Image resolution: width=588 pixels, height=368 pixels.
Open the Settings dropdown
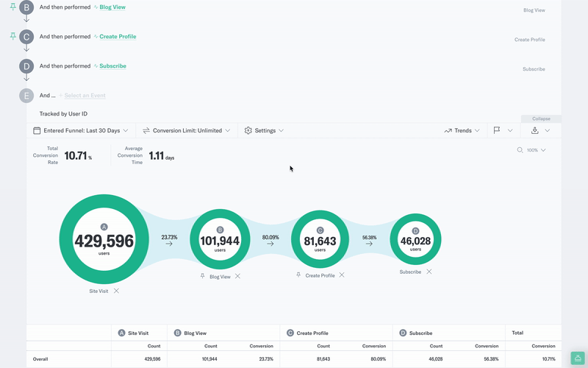pos(264,130)
